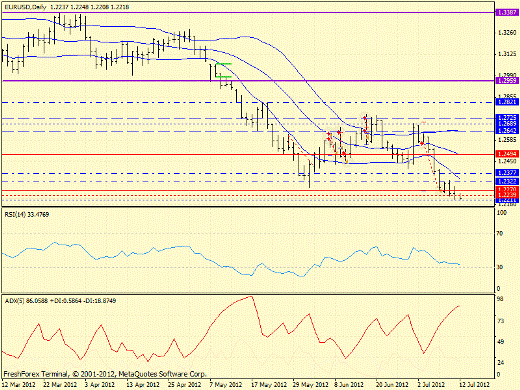This screenshot has height=390, width=520.
Task: Click the blue 1.2377 price label
Action: pyautogui.click(x=507, y=173)
